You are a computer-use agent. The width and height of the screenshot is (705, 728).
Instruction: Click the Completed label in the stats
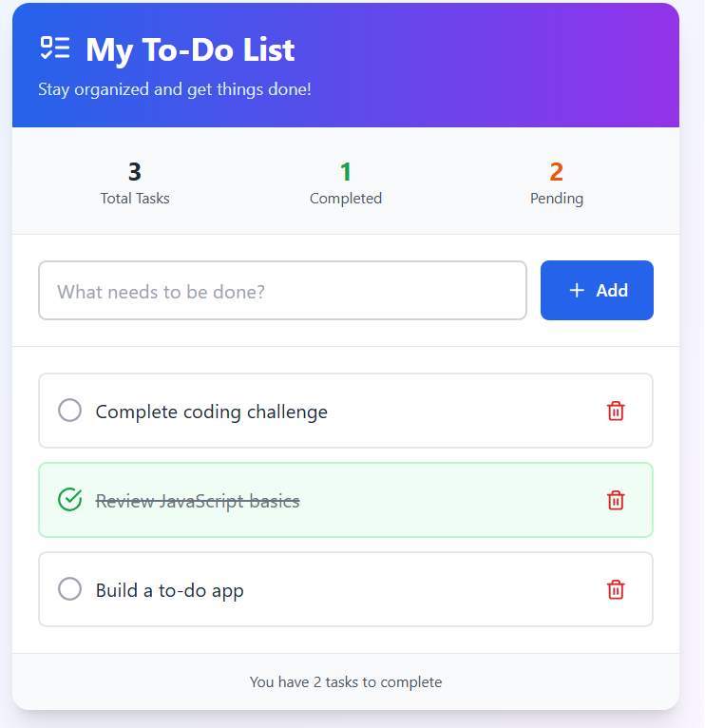pos(346,199)
